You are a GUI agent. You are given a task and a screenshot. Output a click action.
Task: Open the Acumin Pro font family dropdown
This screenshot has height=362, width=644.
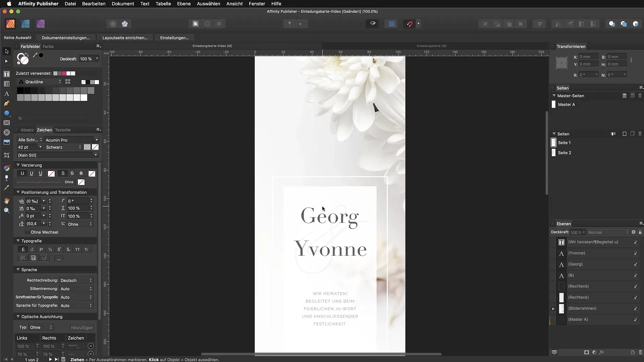pyautogui.click(x=97, y=140)
